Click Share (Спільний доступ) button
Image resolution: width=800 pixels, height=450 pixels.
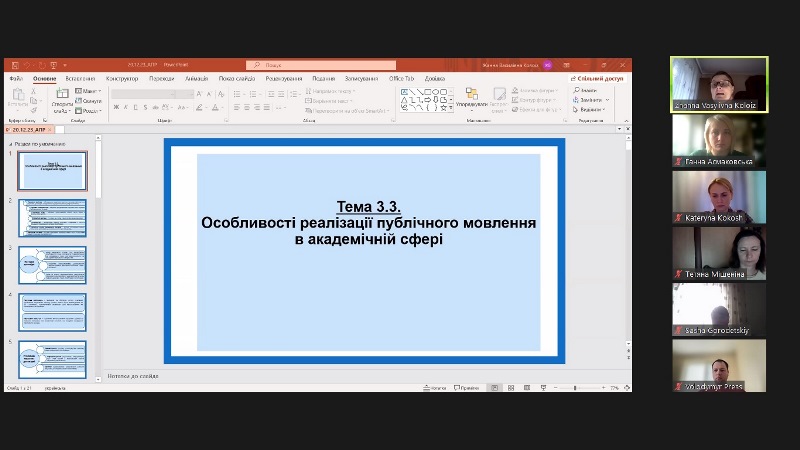point(597,79)
